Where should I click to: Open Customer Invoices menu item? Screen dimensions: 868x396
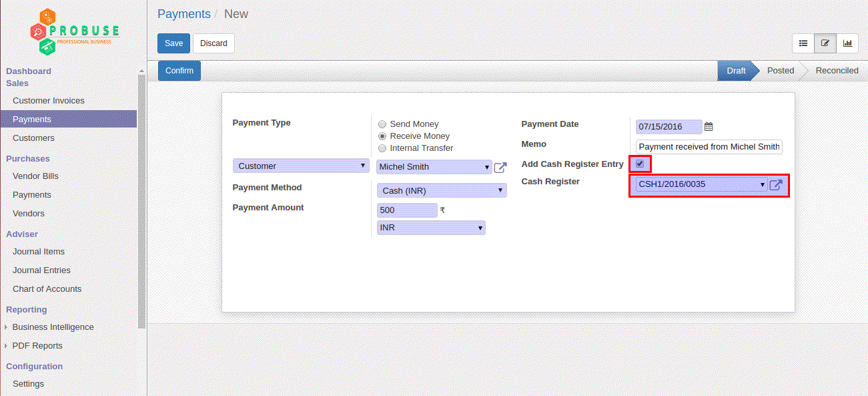pyautogui.click(x=49, y=101)
